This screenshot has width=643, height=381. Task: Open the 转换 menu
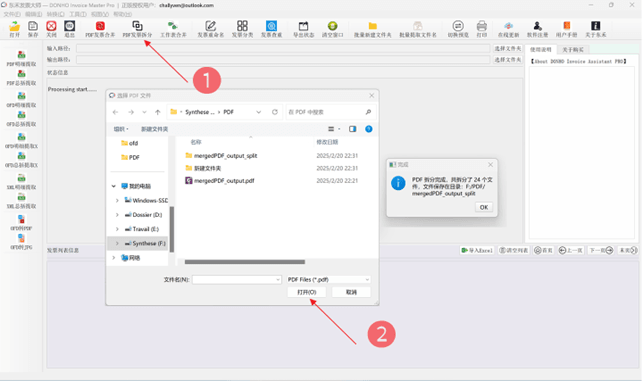[x=55, y=14]
